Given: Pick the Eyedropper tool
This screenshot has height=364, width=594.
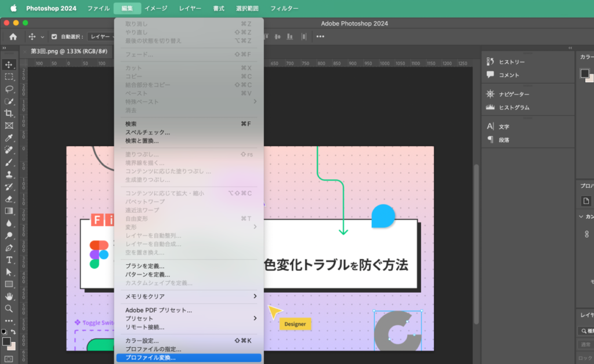Looking at the screenshot, I should (x=9, y=138).
